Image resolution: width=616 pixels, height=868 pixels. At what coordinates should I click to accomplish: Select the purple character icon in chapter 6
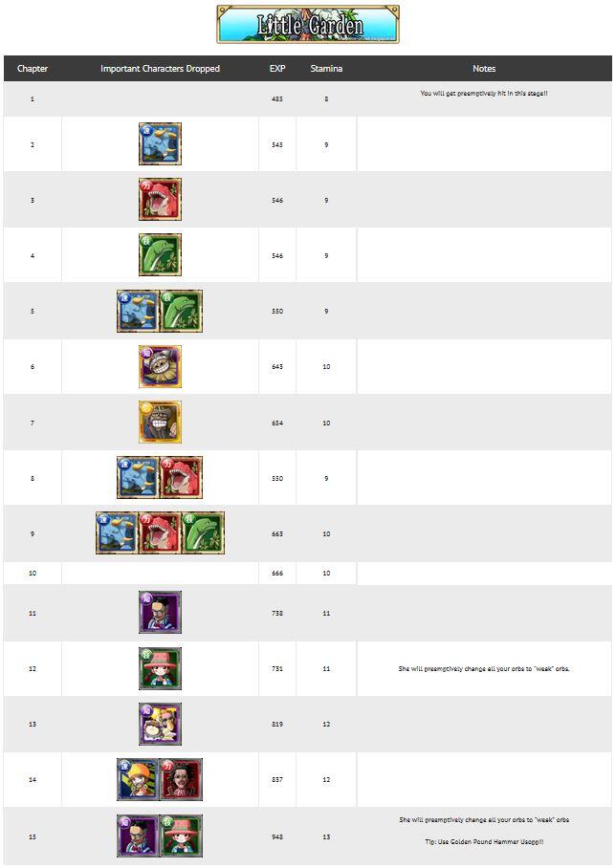tap(160, 366)
